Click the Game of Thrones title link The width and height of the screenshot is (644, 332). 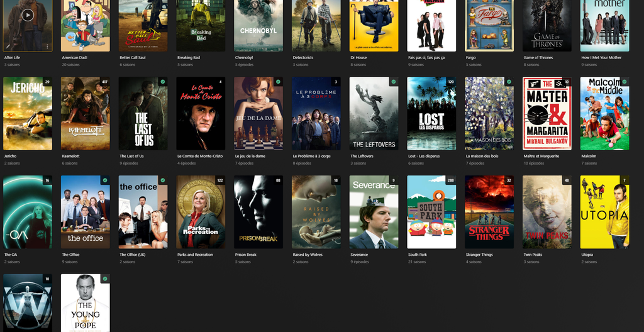[x=539, y=57]
